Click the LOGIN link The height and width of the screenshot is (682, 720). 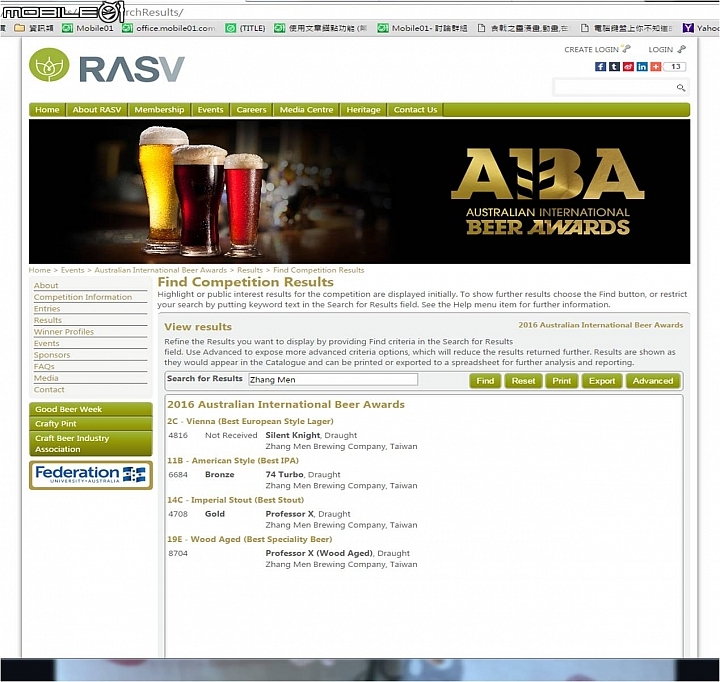(x=667, y=49)
